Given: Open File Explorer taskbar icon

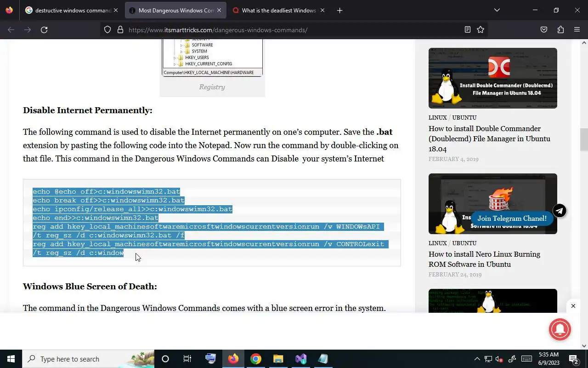Looking at the screenshot, I should pyautogui.click(x=278, y=359).
